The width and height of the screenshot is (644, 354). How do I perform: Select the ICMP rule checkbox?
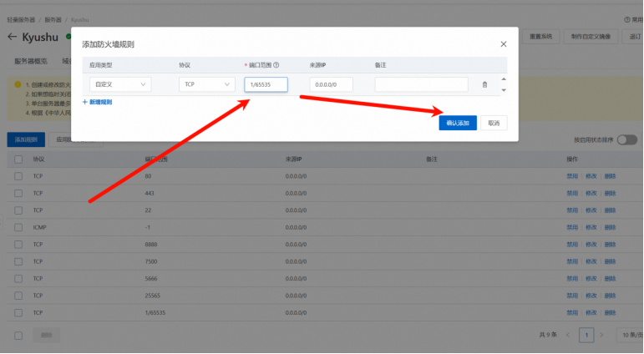tap(18, 228)
